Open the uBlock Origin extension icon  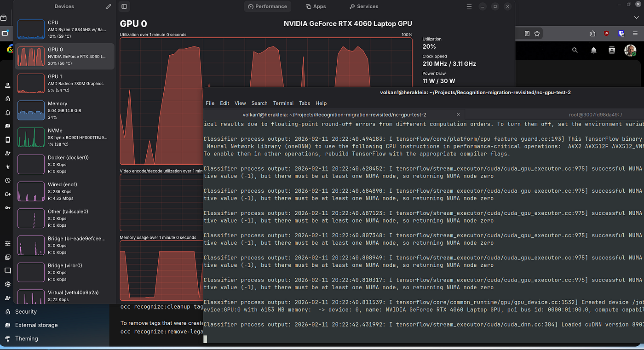[606, 34]
